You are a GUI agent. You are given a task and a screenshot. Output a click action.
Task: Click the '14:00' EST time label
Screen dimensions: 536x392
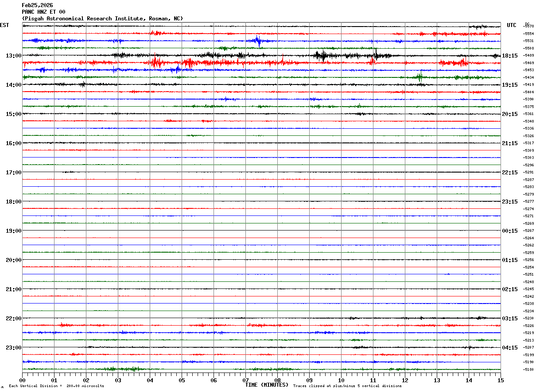pyautogui.click(x=13, y=85)
